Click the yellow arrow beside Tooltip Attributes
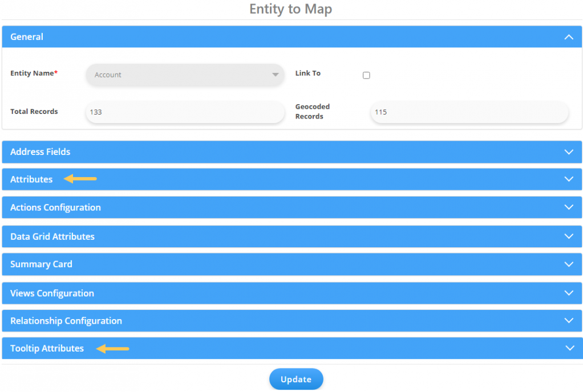This screenshot has width=583, height=392. (112, 348)
